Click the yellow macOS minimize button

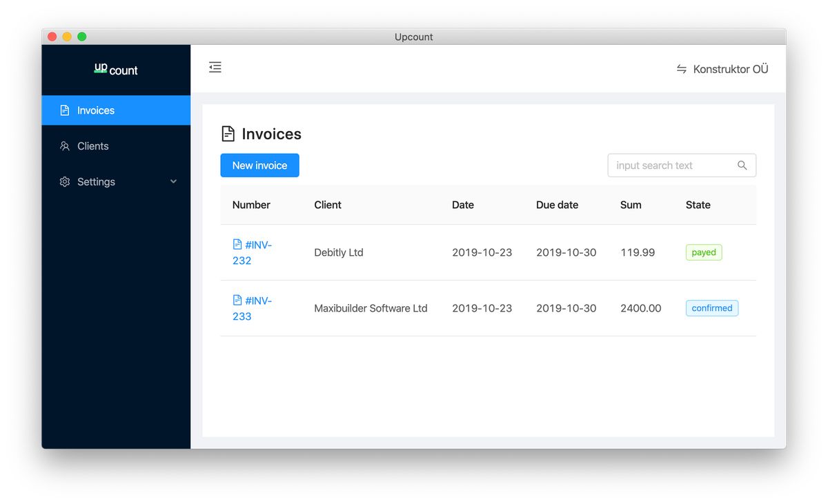[67, 37]
